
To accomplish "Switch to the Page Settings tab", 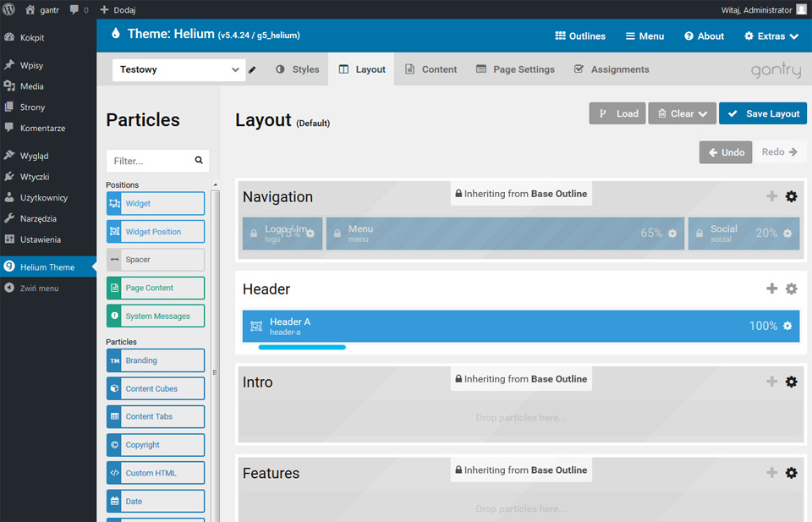I will [x=515, y=69].
